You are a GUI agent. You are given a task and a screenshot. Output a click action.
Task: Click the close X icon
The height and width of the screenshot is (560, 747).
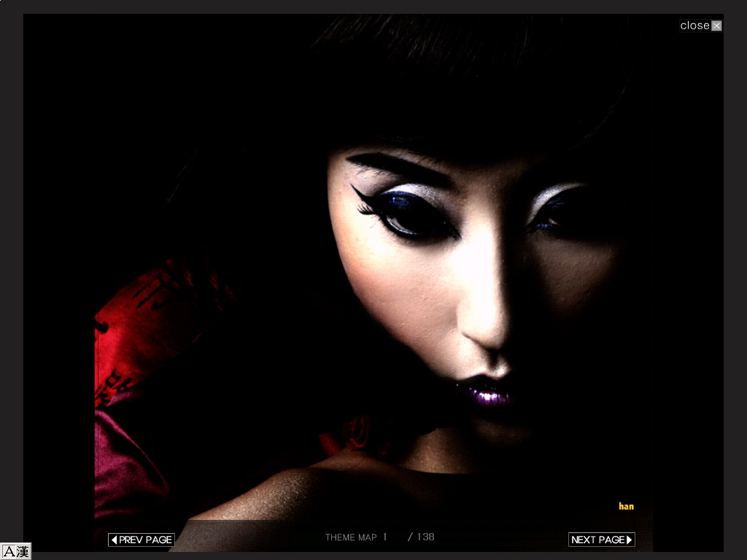[x=716, y=26]
